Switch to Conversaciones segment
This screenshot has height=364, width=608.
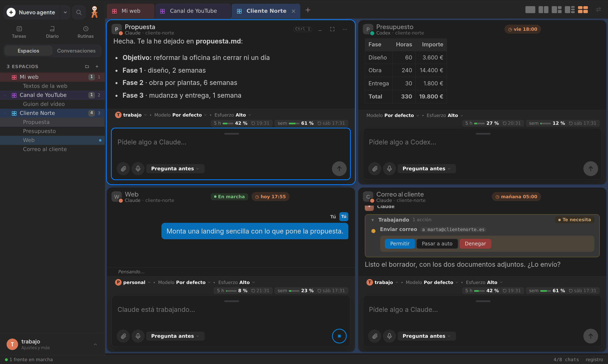[x=76, y=51]
